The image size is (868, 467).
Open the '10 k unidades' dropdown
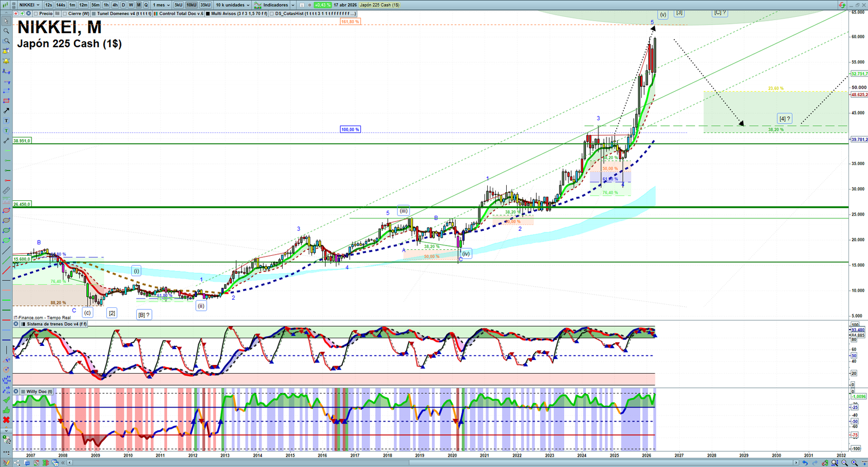(x=233, y=5)
